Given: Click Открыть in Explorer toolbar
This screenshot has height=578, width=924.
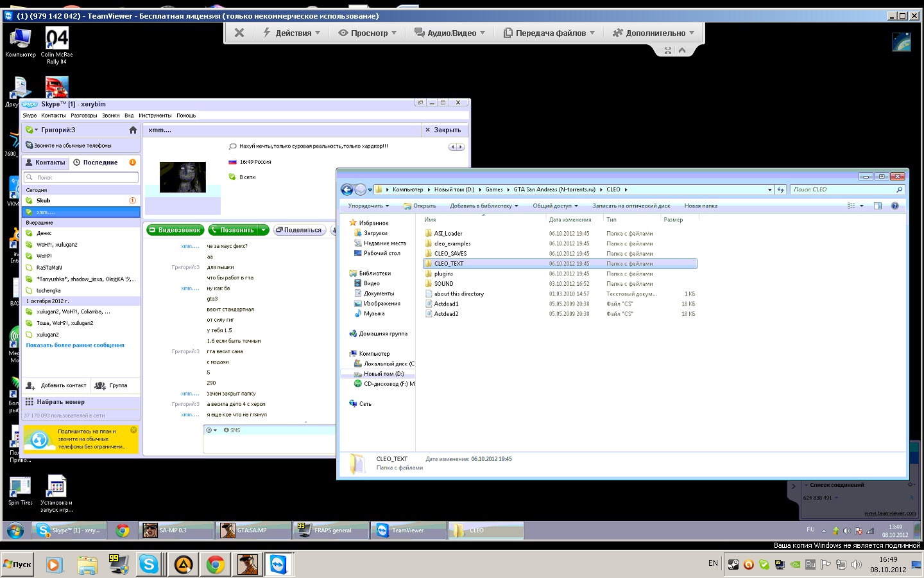Looking at the screenshot, I should [x=420, y=206].
